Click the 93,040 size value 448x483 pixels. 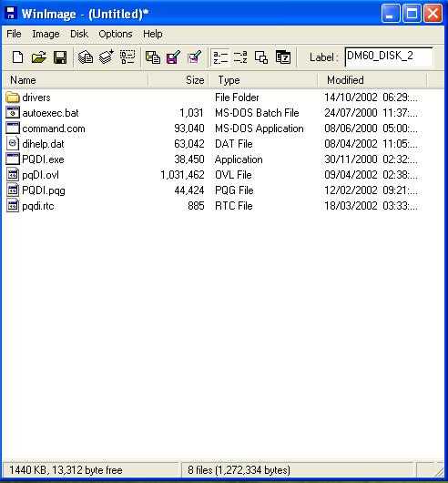point(188,128)
